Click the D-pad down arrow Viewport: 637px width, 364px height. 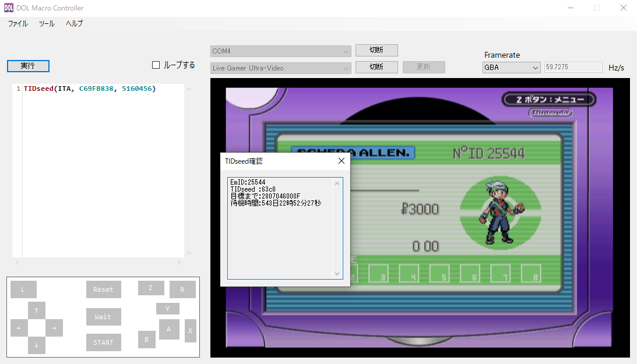click(x=37, y=345)
